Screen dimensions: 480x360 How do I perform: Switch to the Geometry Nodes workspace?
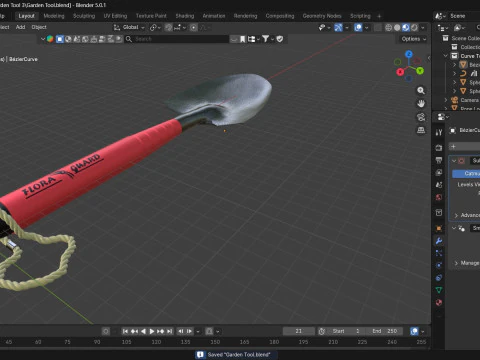coord(322,16)
